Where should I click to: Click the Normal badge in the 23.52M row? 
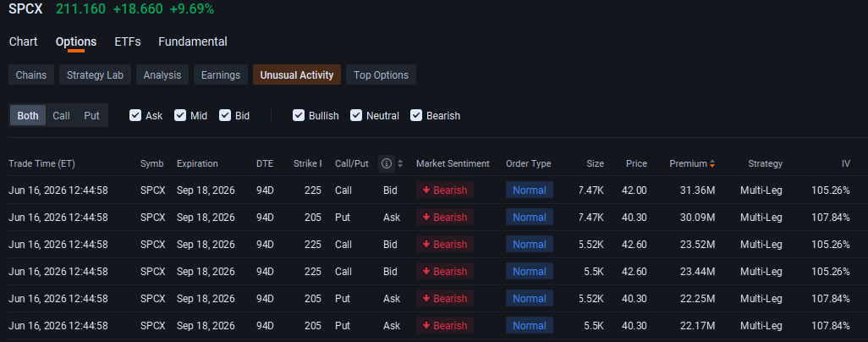pyautogui.click(x=530, y=245)
